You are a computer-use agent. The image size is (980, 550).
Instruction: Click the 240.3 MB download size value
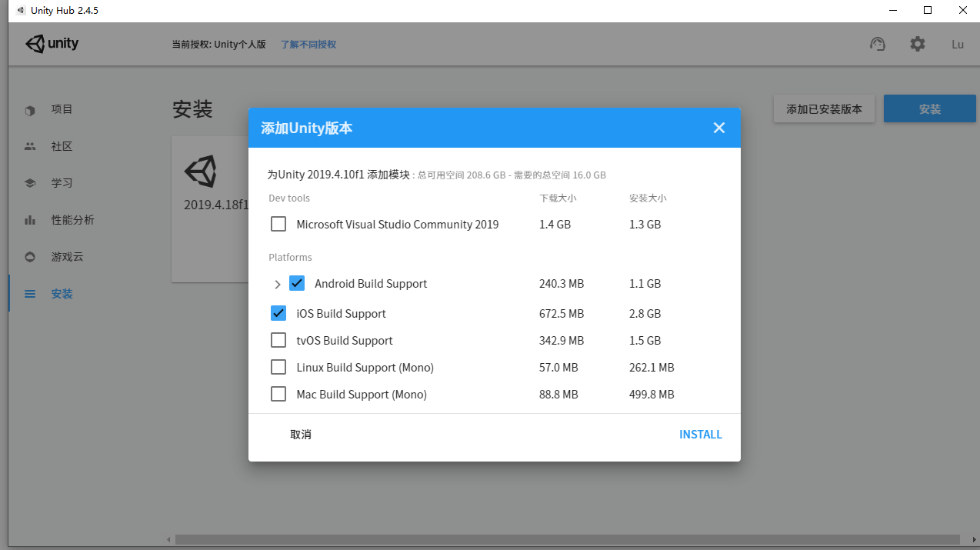click(562, 284)
